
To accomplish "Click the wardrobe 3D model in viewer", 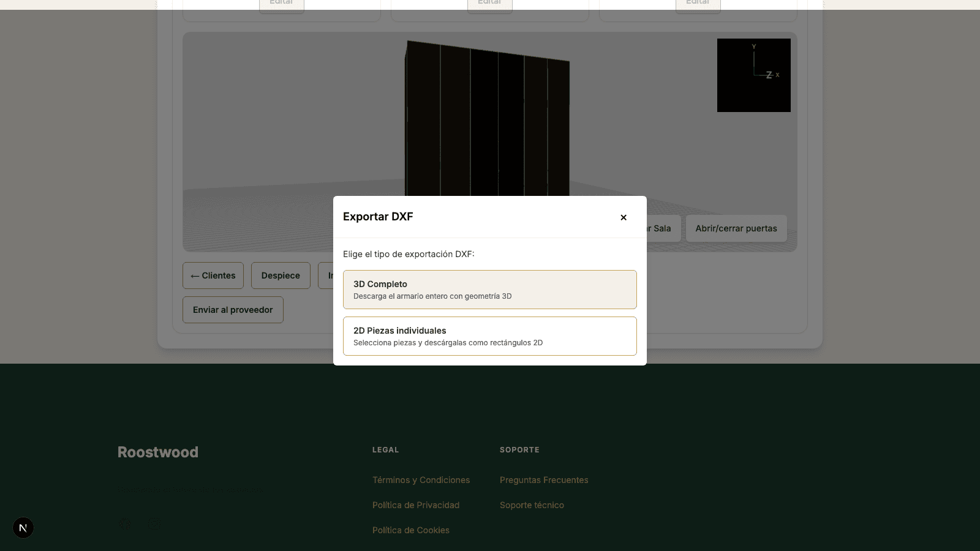I will pos(488,118).
